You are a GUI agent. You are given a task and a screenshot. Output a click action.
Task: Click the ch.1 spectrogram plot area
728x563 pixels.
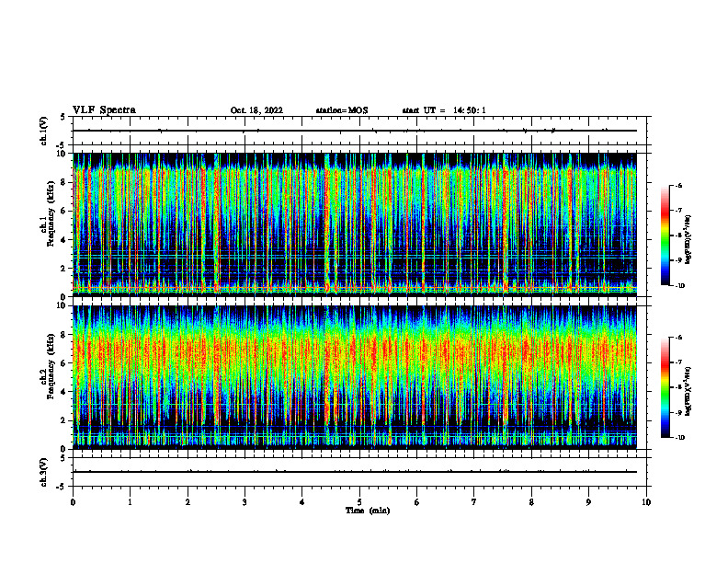click(355, 224)
